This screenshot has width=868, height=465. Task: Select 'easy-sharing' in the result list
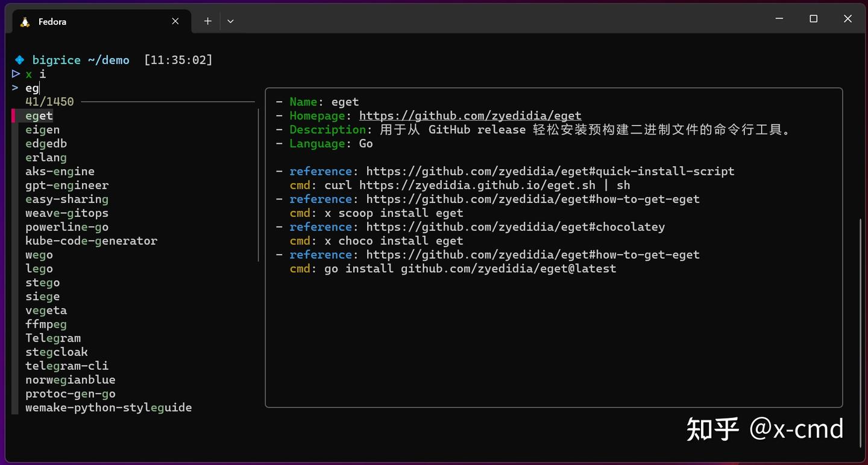point(67,199)
